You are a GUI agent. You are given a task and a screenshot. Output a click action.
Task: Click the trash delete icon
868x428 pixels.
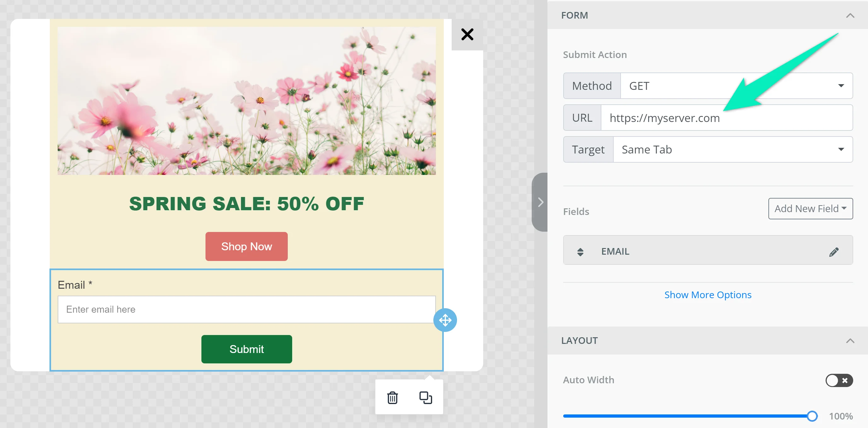click(x=392, y=398)
